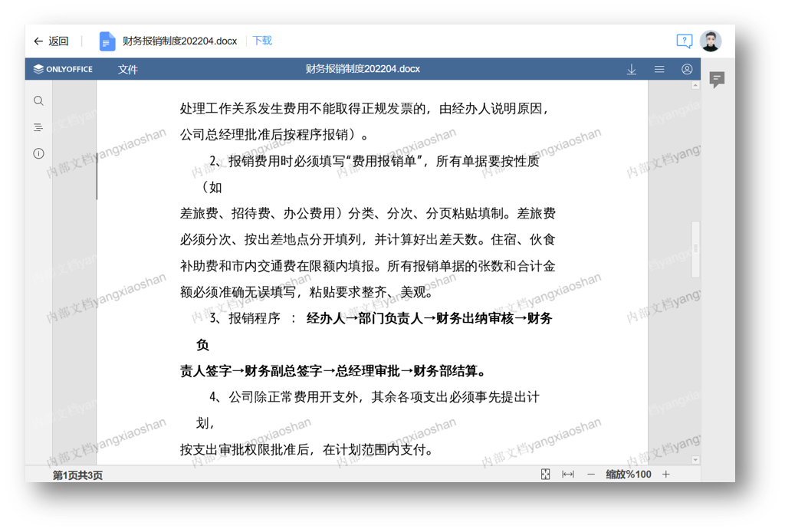Click the download arrow icon in the header
The height and width of the screenshot is (532, 785).
click(632, 70)
